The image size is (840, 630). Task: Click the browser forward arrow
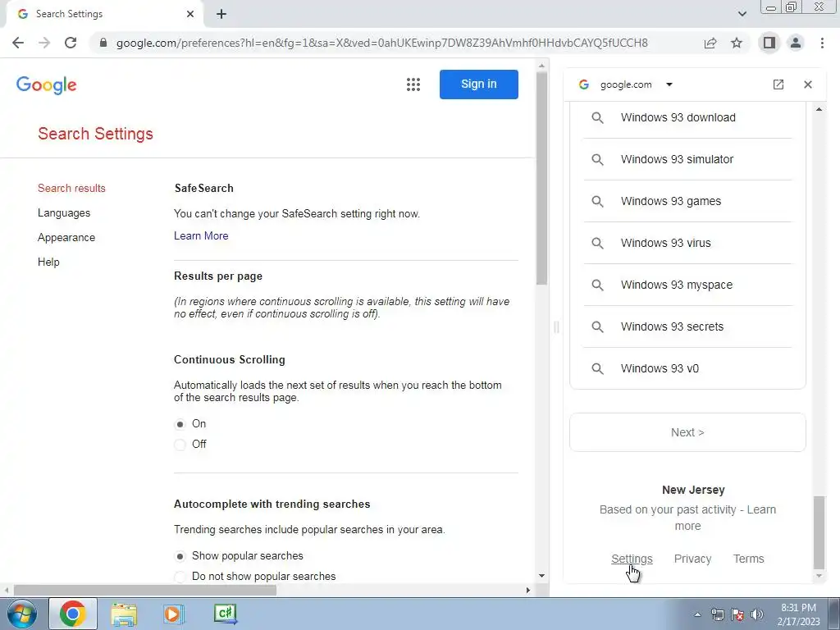tap(44, 43)
